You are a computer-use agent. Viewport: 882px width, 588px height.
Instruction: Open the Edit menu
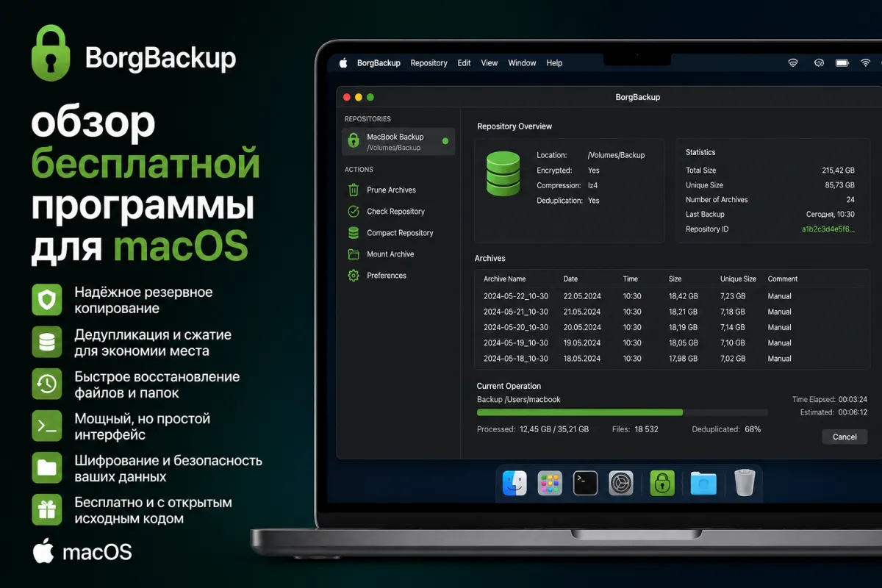tap(464, 63)
